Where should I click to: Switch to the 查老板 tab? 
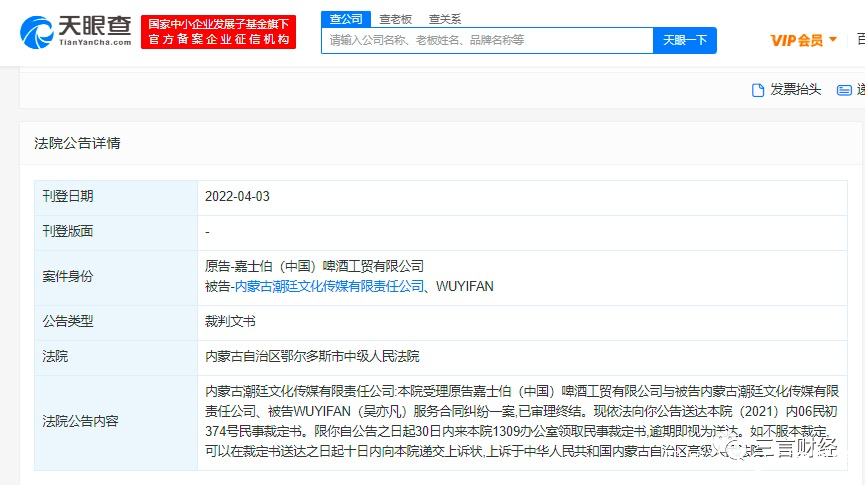[x=396, y=19]
